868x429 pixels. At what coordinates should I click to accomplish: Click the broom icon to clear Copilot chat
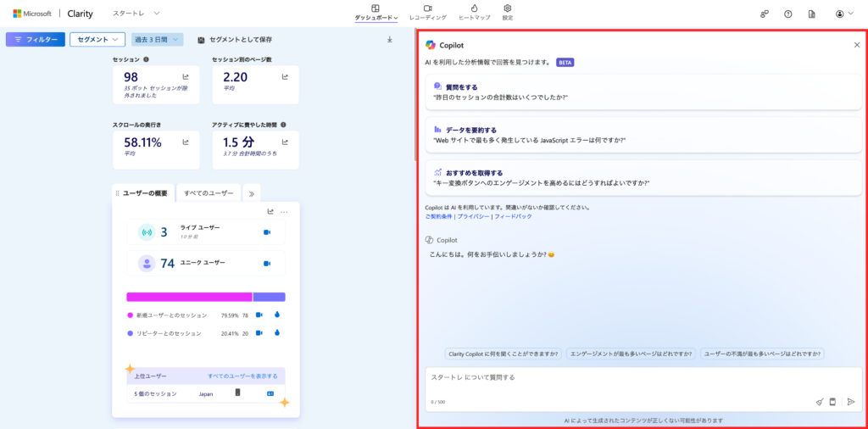(820, 402)
